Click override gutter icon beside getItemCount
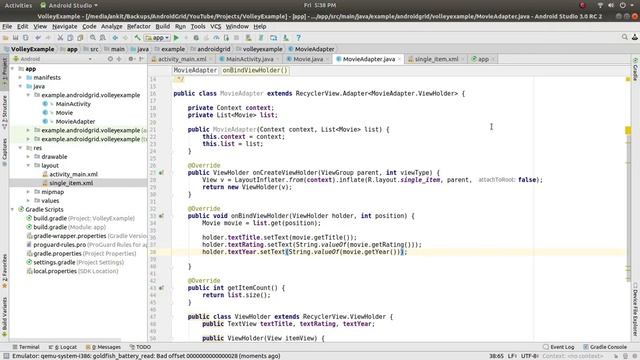This screenshot has width=640, height=360. pos(161,288)
